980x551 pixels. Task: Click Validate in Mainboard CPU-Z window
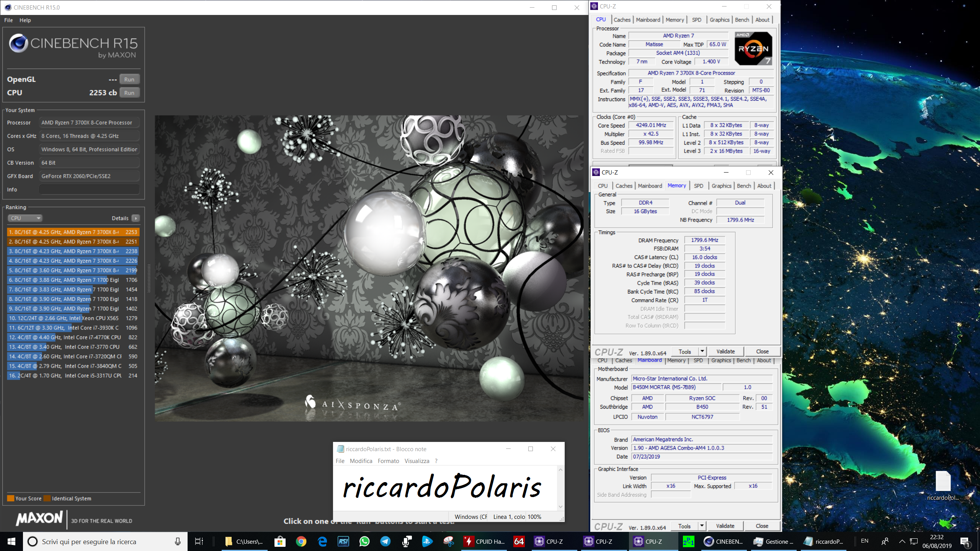pyautogui.click(x=725, y=526)
